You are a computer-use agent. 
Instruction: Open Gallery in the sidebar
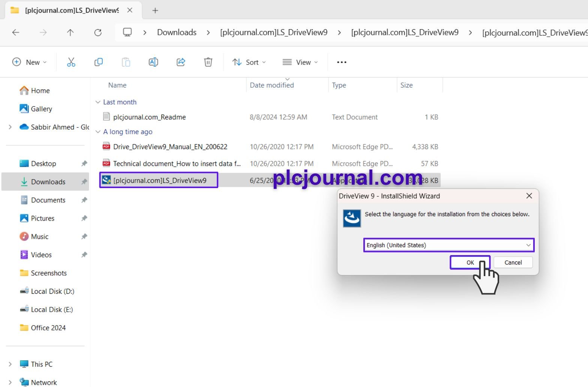pos(36,109)
